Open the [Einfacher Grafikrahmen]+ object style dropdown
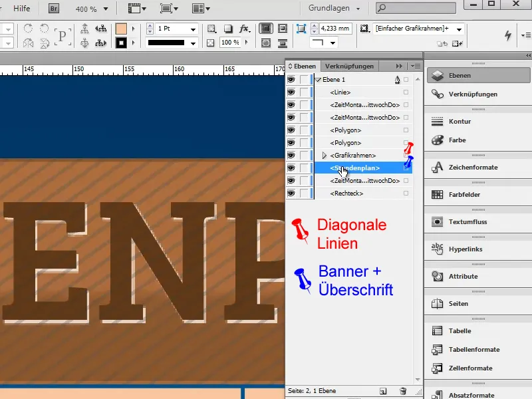 point(459,29)
